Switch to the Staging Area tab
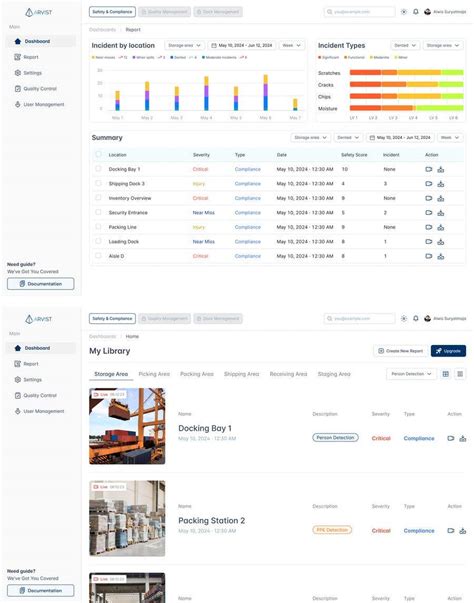Image resolution: width=474 pixels, height=603 pixels. pyautogui.click(x=334, y=374)
